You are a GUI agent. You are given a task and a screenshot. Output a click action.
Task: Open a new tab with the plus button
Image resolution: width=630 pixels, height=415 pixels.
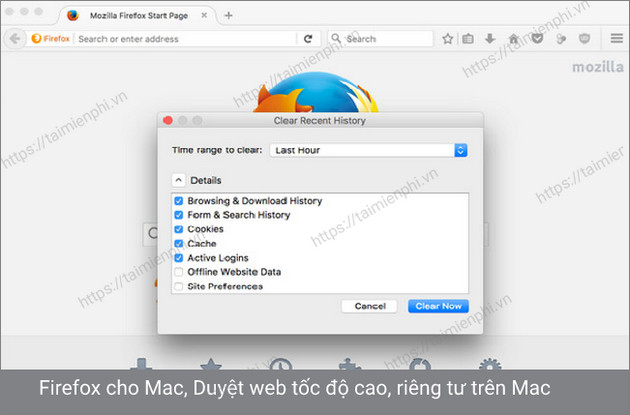point(229,16)
